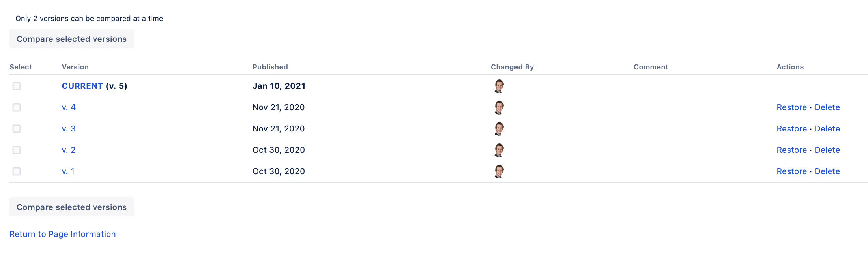The height and width of the screenshot is (278, 868).
Task: Click the Changed By avatar for v. 1
Action: tap(499, 171)
